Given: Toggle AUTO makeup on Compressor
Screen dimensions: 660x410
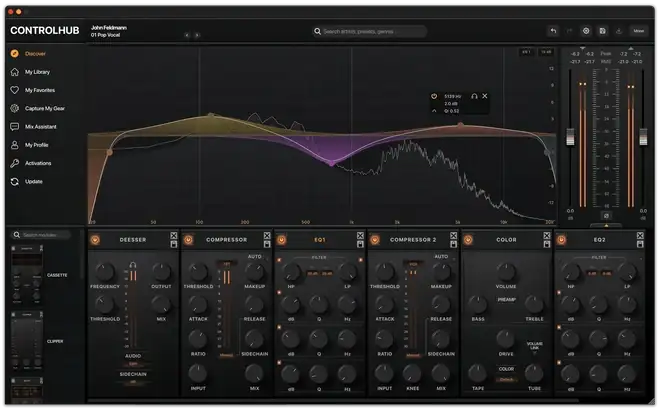Looking at the screenshot, I should pos(255,256).
